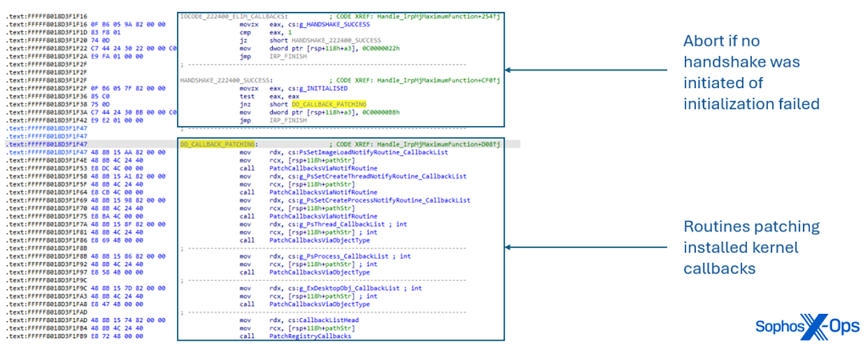Click the test mnemonic
Viewport: 868px width, 346px height.
247,96
